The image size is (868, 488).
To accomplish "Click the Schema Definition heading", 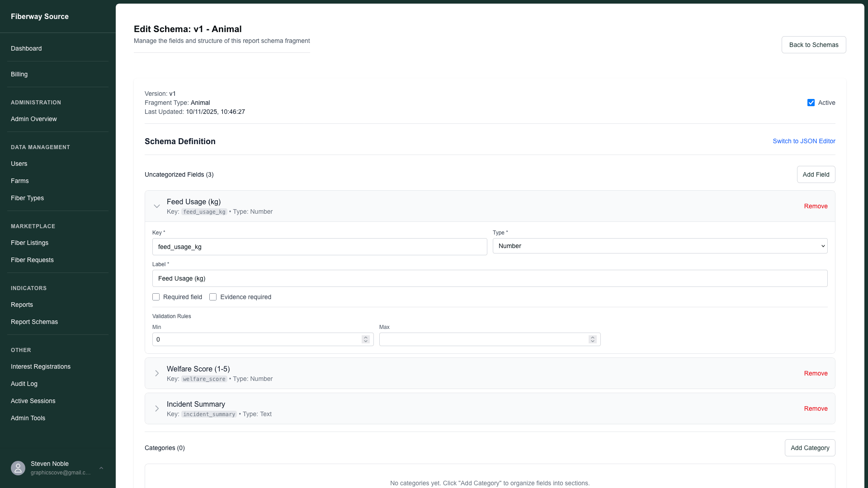I will (x=180, y=141).
